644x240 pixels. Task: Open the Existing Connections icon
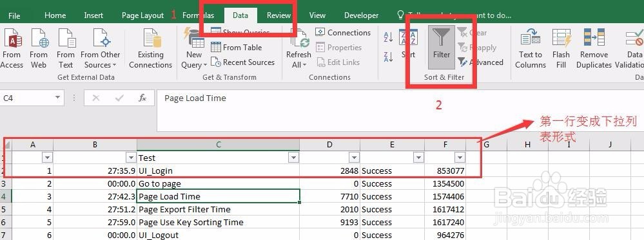[151, 38]
